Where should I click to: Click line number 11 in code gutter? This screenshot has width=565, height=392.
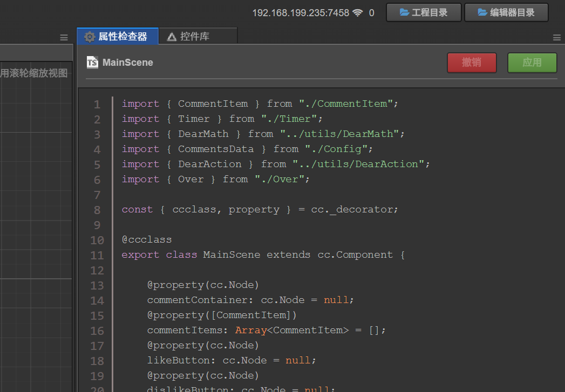97,255
